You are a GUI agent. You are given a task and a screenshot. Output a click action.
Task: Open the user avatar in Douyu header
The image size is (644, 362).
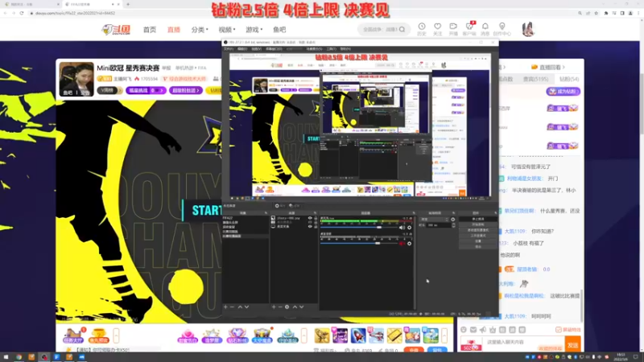(528, 29)
